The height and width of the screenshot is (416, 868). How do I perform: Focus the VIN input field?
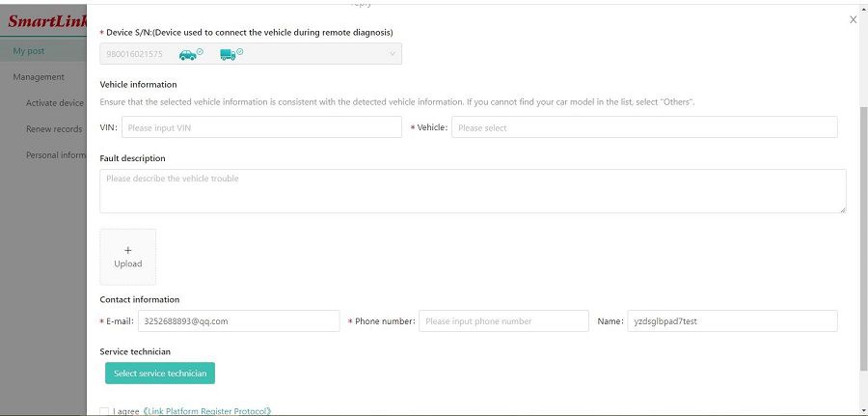(x=261, y=127)
